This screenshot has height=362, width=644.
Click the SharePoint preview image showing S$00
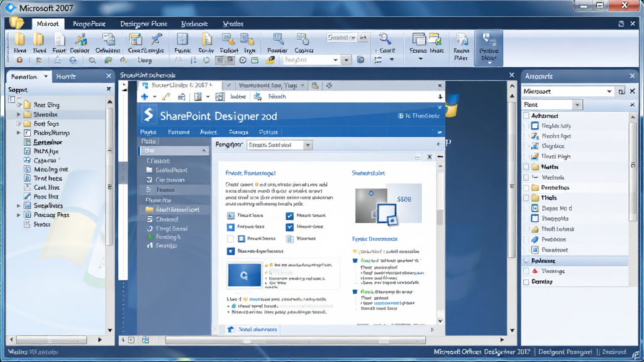click(x=388, y=204)
